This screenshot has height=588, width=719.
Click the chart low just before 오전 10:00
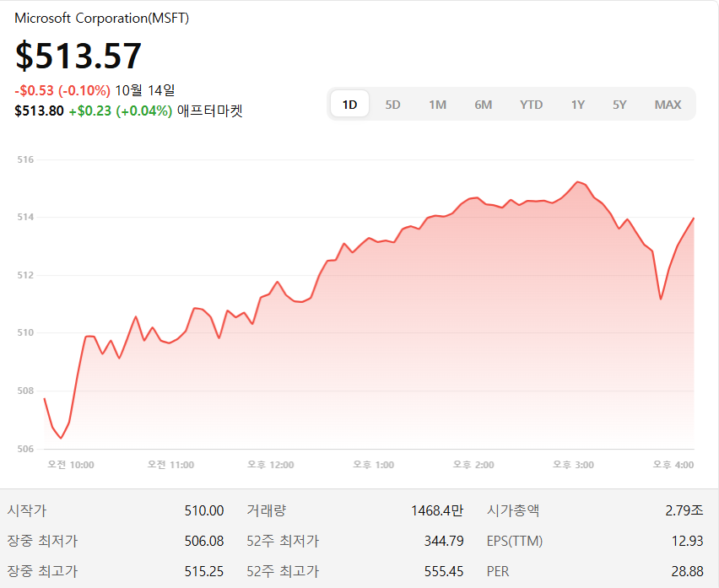(x=61, y=437)
